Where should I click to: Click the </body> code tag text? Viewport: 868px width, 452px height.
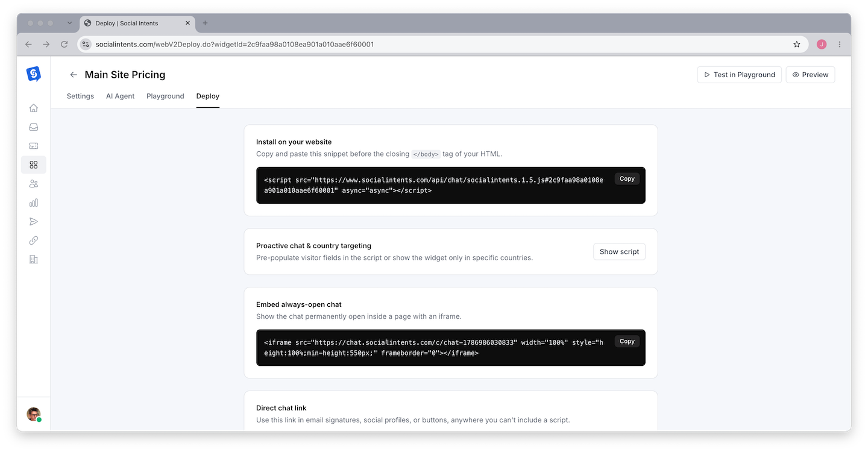point(426,154)
